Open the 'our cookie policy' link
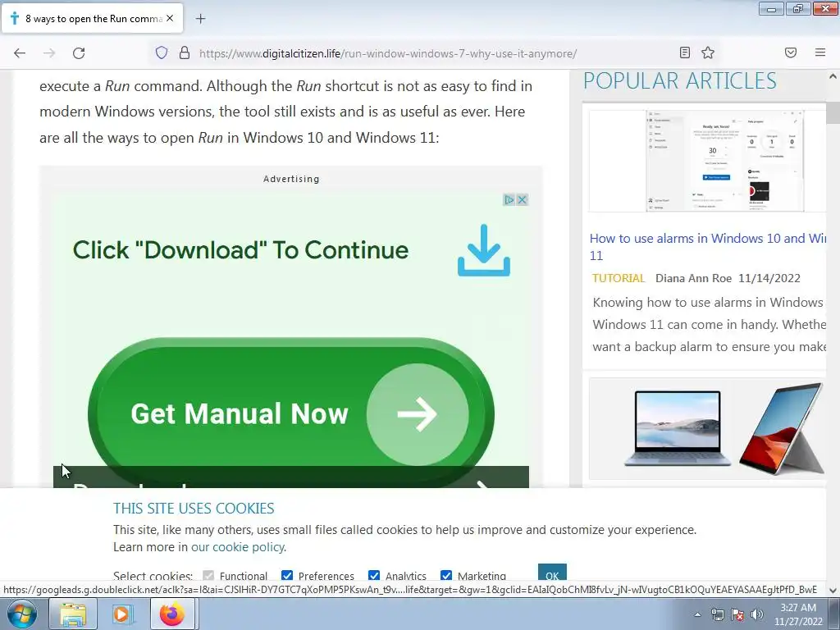Image resolution: width=840 pixels, height=630 pixels. [x=239, y=547]
